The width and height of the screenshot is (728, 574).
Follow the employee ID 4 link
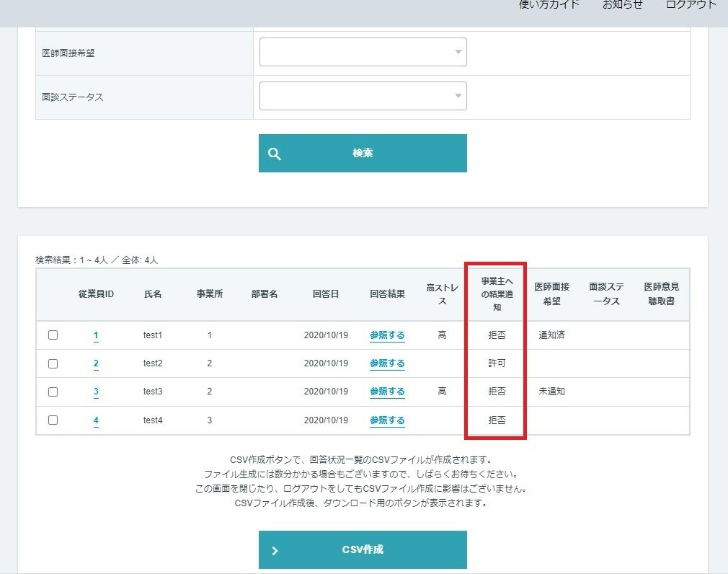[x=96, y=420]
